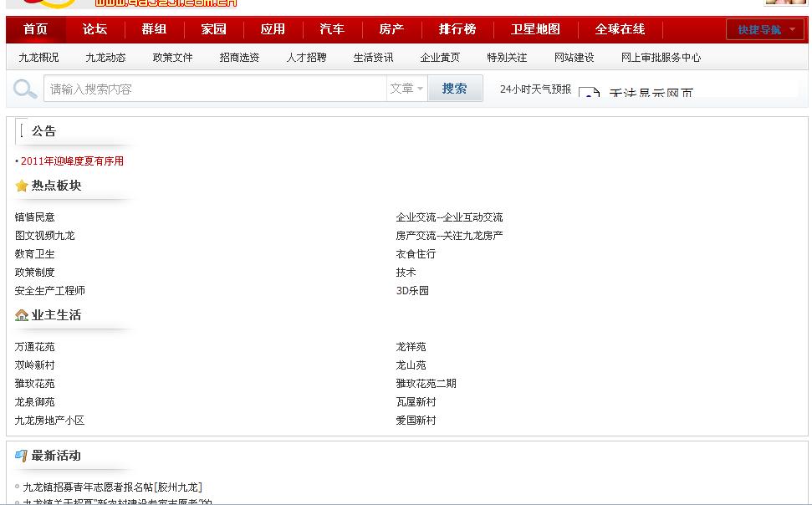This screenshot has width=812, height=505.
Task: Open the 爱国新村 community link
Action: point(416,421)
